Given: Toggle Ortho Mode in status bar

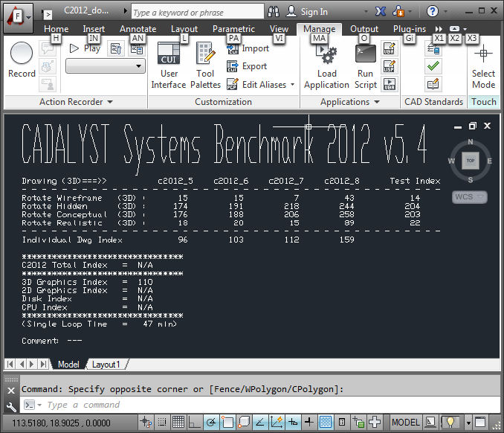Looking at the screenshot, I should pyautogui.click(x=195, y=422).
